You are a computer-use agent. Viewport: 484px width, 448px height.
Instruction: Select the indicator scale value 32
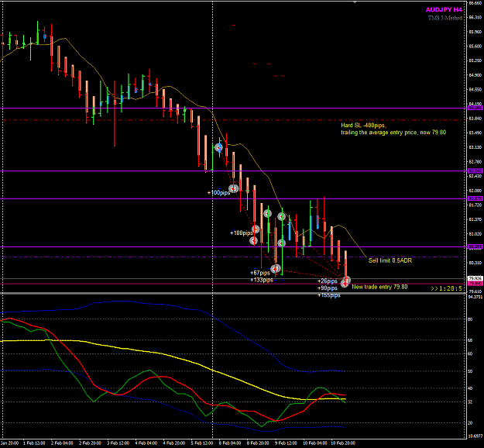[470, 402]
